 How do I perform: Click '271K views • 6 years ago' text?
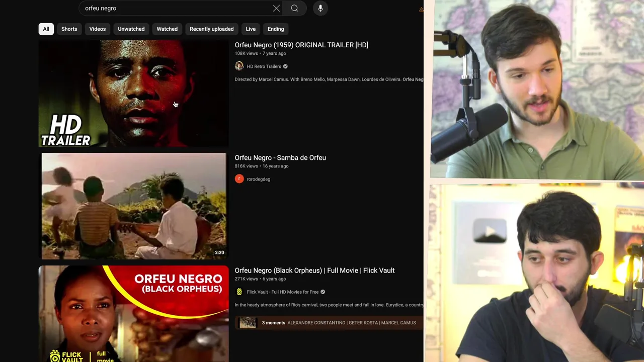coord(260,279)
